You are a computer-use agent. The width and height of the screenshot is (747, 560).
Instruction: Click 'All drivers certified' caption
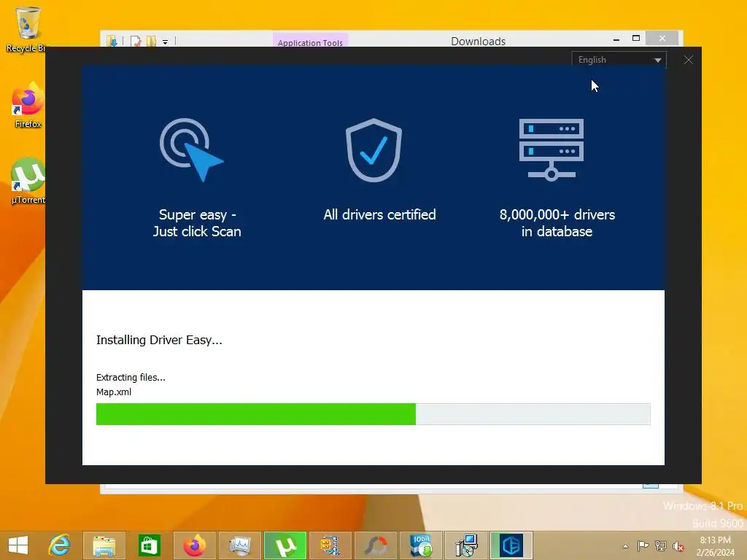pos(379,215)
